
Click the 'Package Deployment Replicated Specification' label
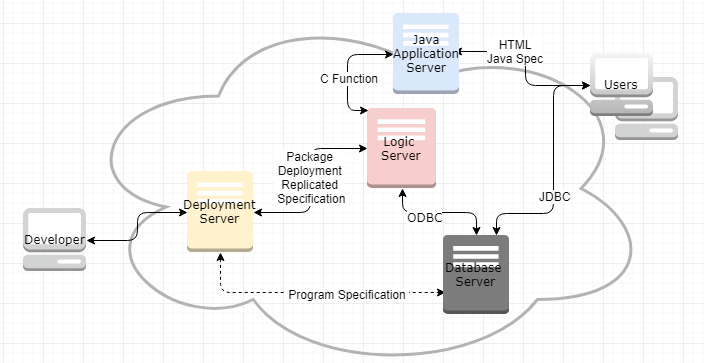click(311, 178)
